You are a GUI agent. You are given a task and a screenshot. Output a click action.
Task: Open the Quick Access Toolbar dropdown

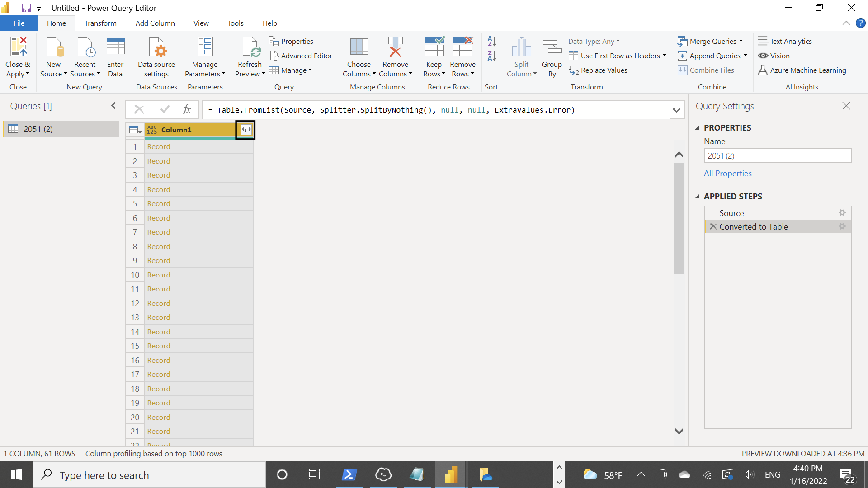pyautogui.click(x=39, y=9)
